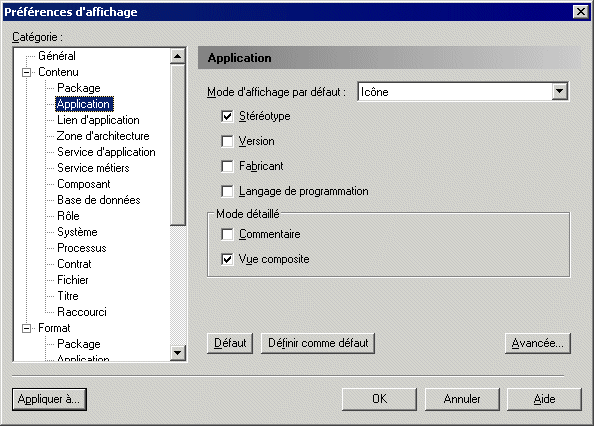Enable the Version checkbox
The height and width of the screenshot is (426, 594).
coord(227,141)
